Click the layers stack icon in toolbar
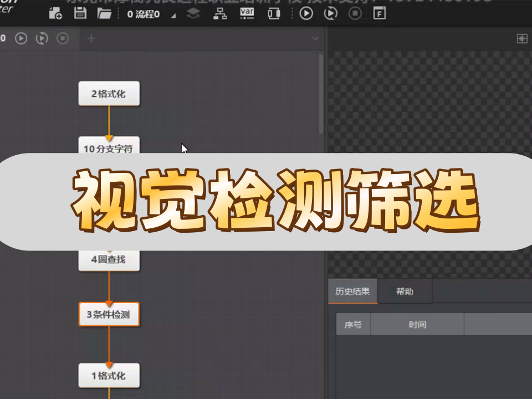Viewport: 532px width, 399px height. 193,14
